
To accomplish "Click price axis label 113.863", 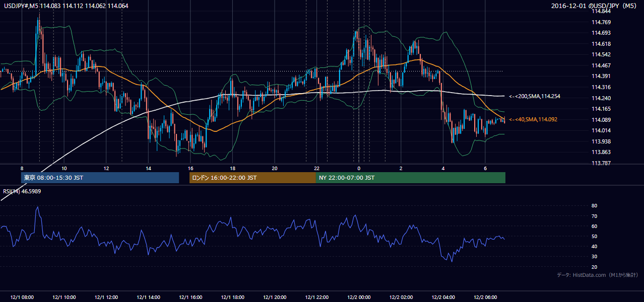I will coord(601,152).
